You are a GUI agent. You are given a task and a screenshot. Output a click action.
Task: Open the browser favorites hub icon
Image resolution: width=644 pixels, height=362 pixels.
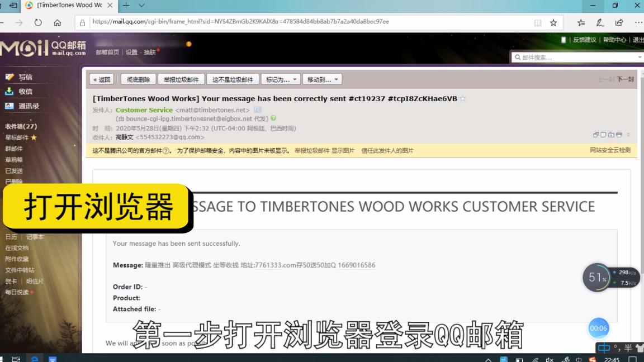[x=581, y=22]
